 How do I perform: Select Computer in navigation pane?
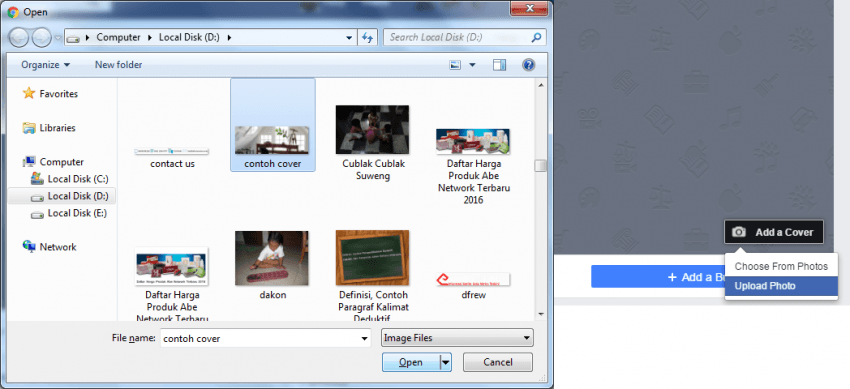tap(61, 162)
